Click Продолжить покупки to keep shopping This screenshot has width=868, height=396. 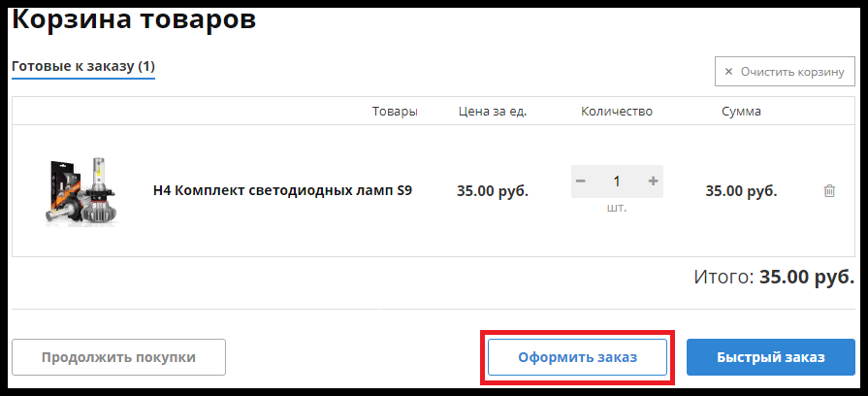tap(118, 357)
